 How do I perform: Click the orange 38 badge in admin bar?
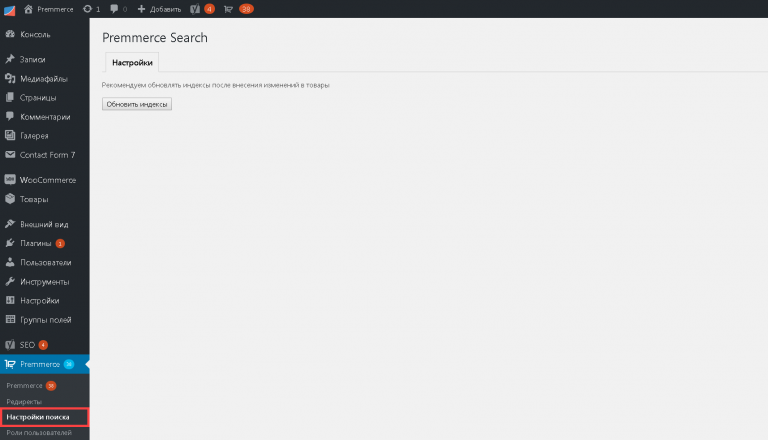pyautogui.click(x=246, y=9)
